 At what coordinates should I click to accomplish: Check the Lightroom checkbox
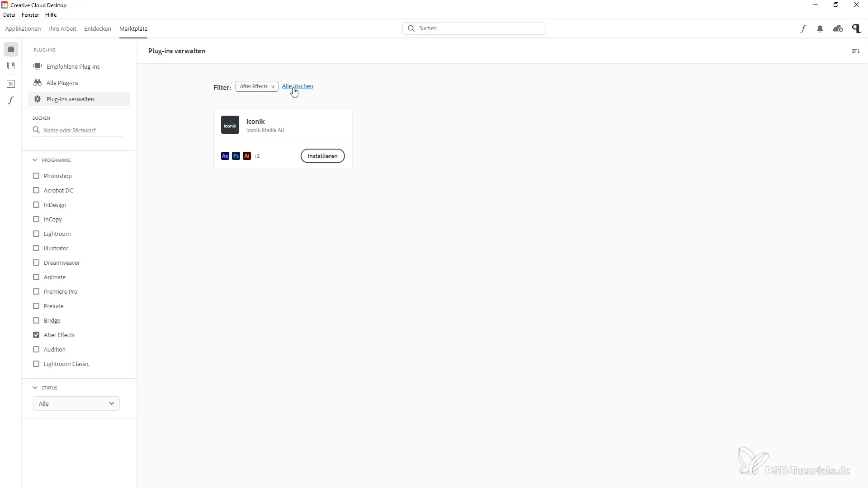tap(36, 234)
